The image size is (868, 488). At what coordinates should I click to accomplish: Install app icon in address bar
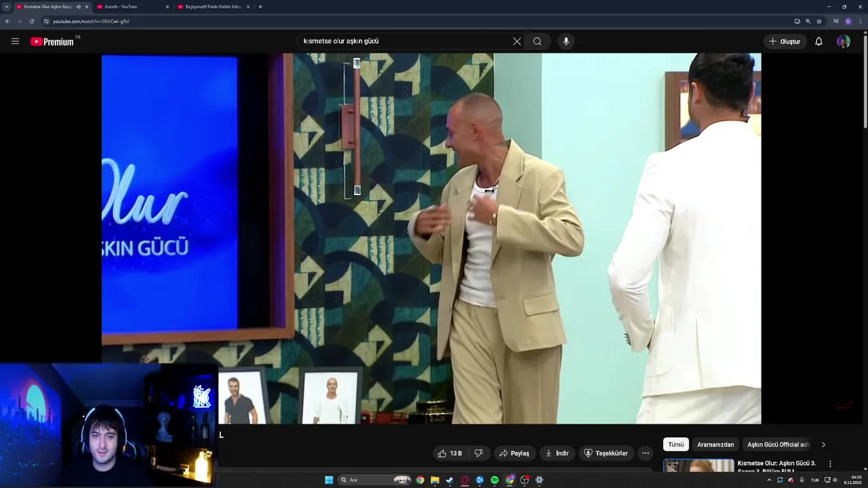[797, 21]
